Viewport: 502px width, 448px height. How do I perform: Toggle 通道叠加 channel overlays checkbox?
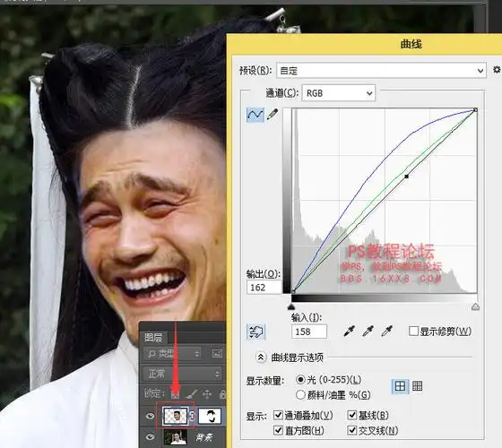pyautogui.click(x=278, y=416)
